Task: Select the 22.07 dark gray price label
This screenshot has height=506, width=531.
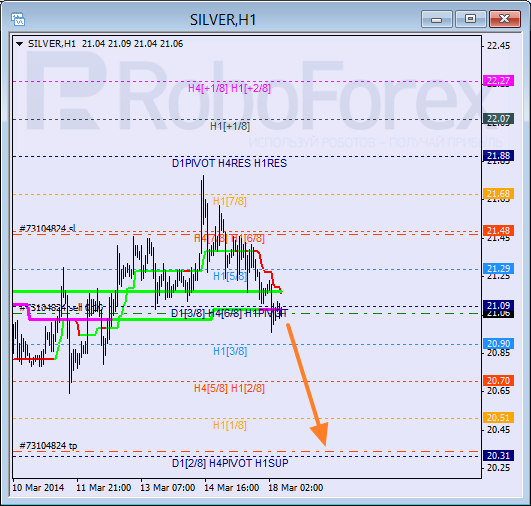Action: (498, 119)
